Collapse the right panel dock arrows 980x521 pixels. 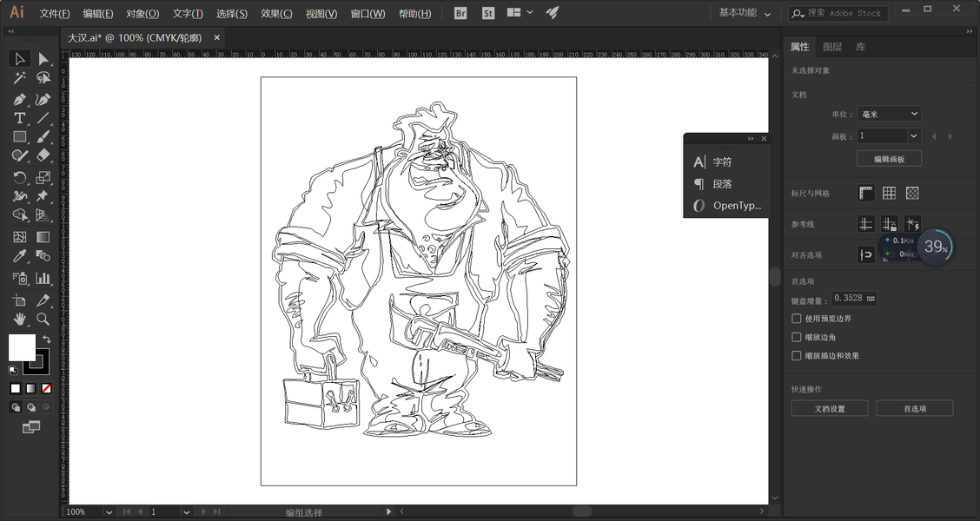pos(970,31)
